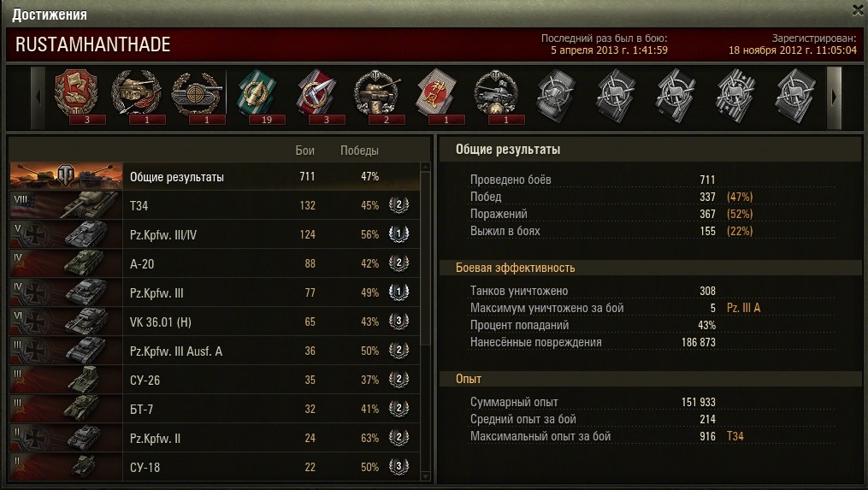Select the first locked grey achievement medal
The width and height of the screenshot is (868, 490).
click(556, 95)
